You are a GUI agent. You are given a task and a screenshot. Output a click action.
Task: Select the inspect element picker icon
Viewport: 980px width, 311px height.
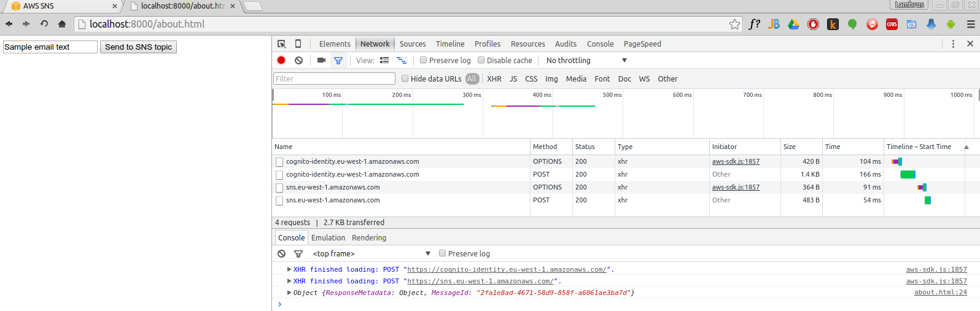click(x=282, y=44)
